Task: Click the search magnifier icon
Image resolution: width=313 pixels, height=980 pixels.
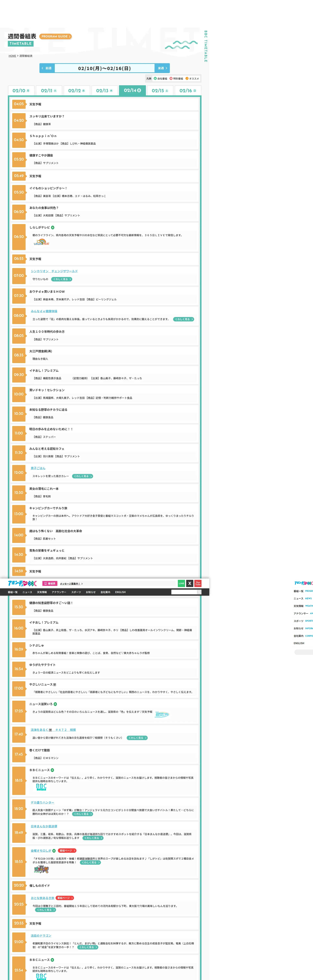Action: point(199,592)
